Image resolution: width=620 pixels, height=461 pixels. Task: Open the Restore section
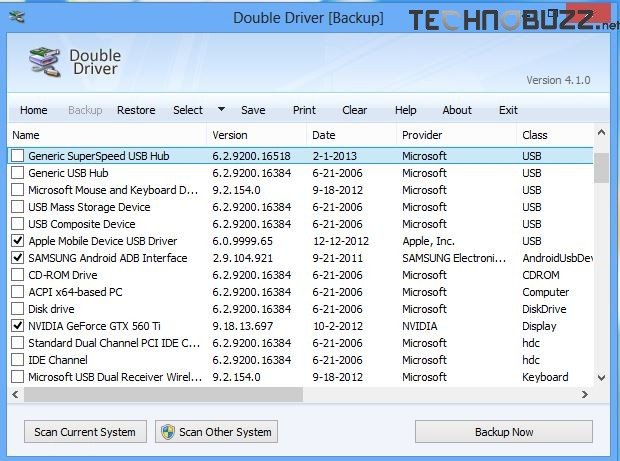click(136, 110)
